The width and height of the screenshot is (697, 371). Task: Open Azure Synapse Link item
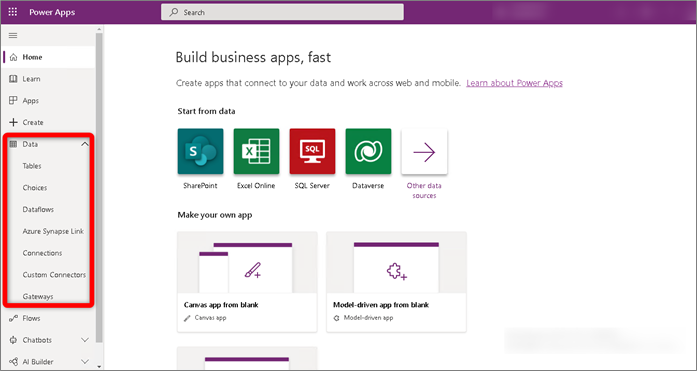(x=53, y=231)
